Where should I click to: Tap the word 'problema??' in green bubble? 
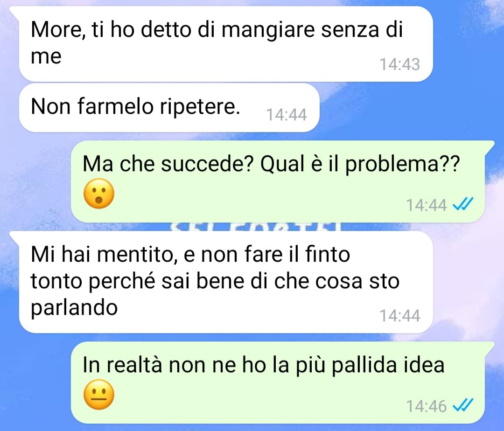(x=402, y=165)
